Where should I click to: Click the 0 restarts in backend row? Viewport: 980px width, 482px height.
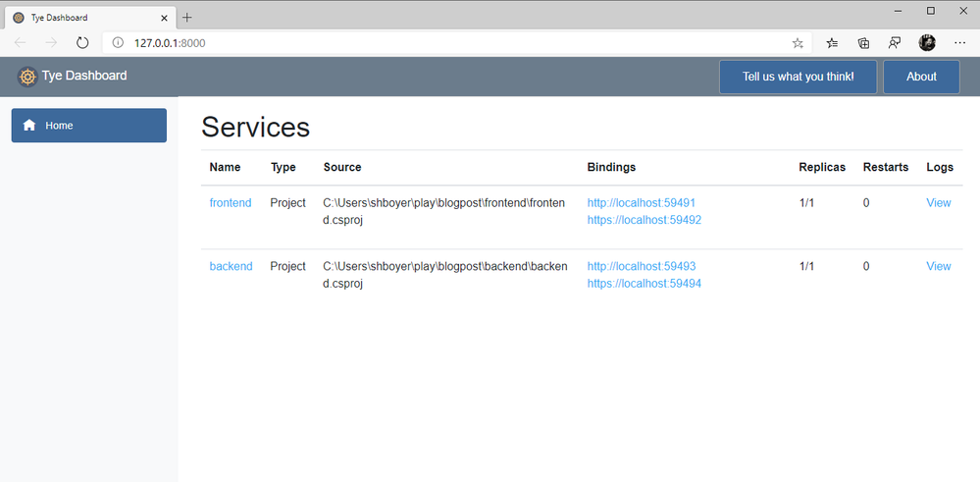click(x=866, y=266)
